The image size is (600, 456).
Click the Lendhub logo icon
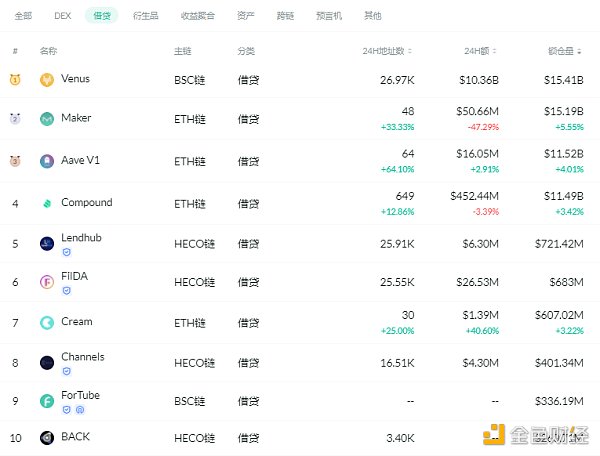tap(47, 243)
